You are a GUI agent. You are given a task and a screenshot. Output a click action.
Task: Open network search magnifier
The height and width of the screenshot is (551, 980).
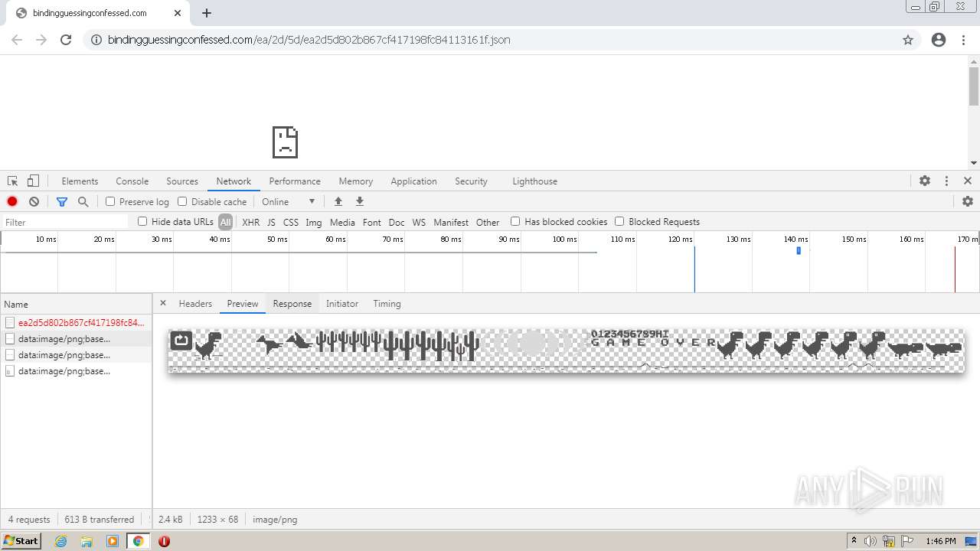point(83,201)
